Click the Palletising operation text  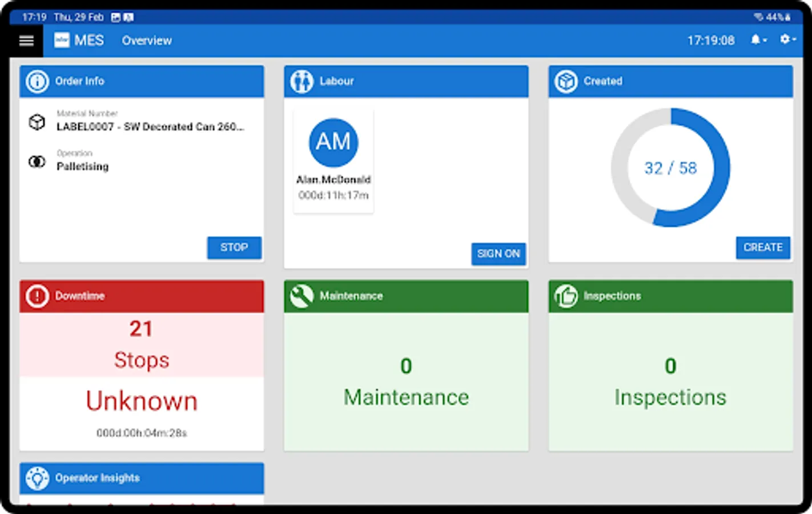tap(82, 166)
